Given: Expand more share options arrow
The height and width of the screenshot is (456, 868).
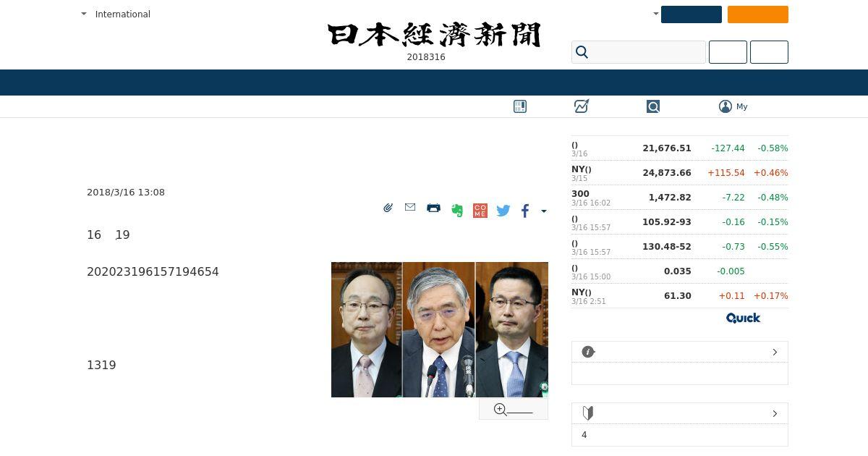Looking at the screenshot, I should pyautogui.click(x=544, y=211).
